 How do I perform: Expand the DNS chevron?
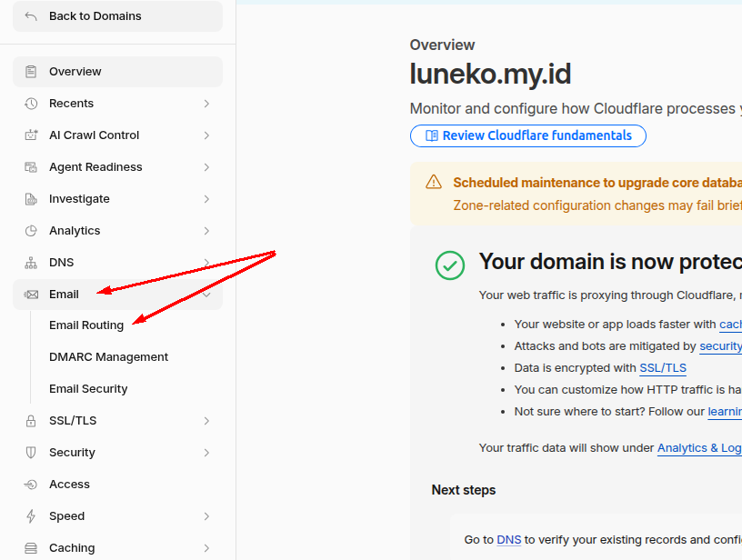[x=206, y=263]
